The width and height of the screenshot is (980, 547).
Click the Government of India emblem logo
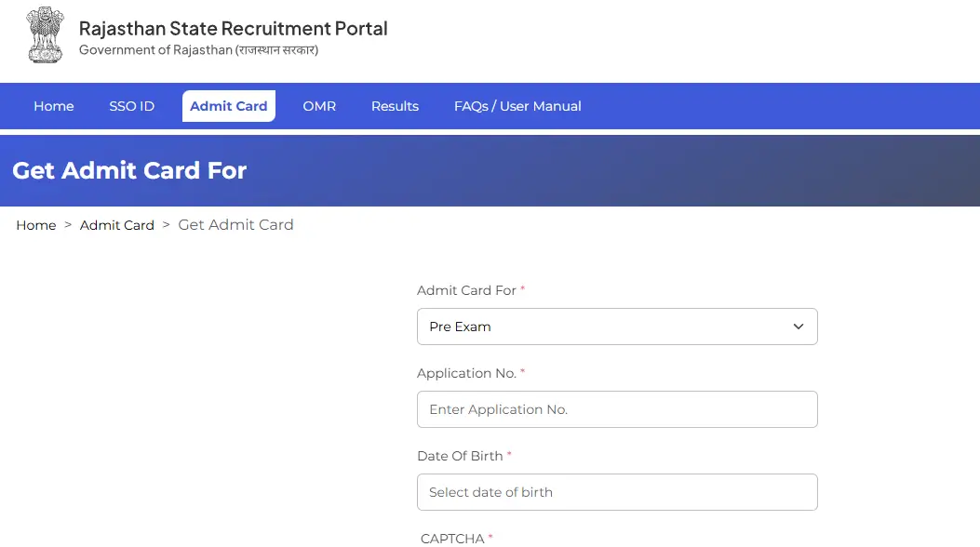(x=45, y=35)
